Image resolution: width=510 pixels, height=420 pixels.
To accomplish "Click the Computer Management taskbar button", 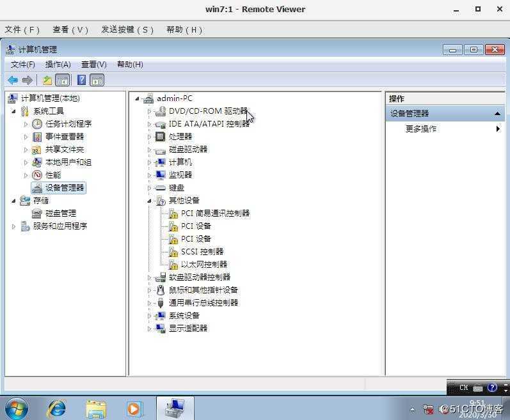I will click(175, 408).
